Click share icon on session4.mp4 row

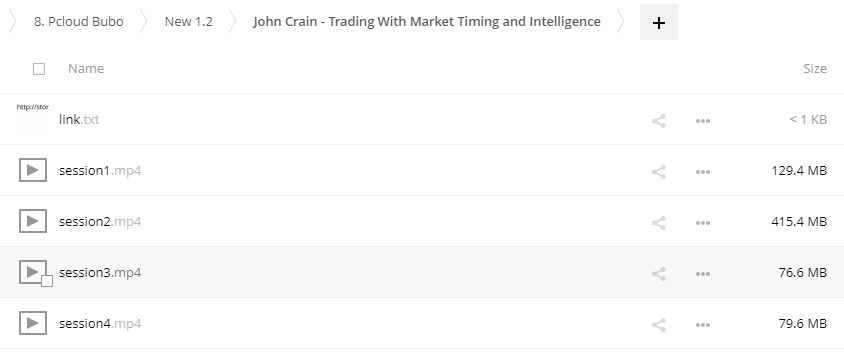click(659, 325)
